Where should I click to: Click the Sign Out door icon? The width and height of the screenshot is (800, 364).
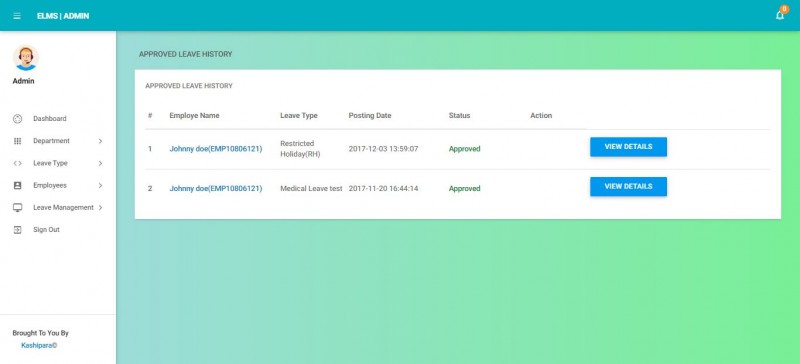(17, 230)
